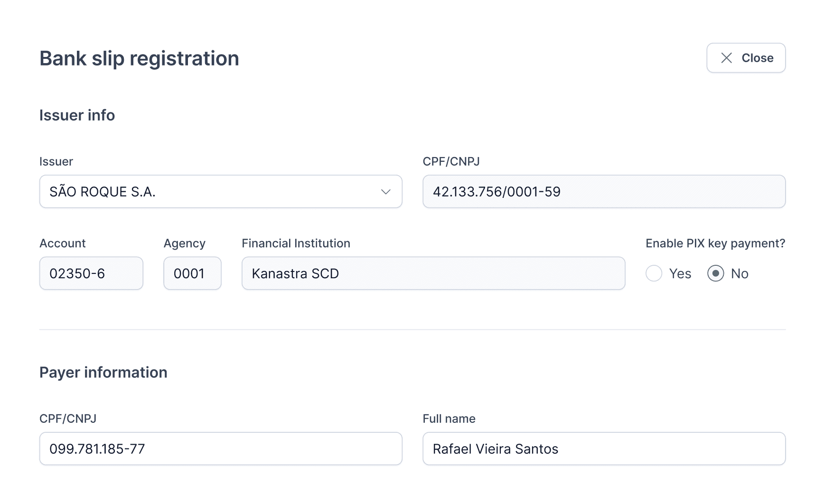Click the "Yes" text label for PIX
Screen dimensions: 824x504
point(680,273)
